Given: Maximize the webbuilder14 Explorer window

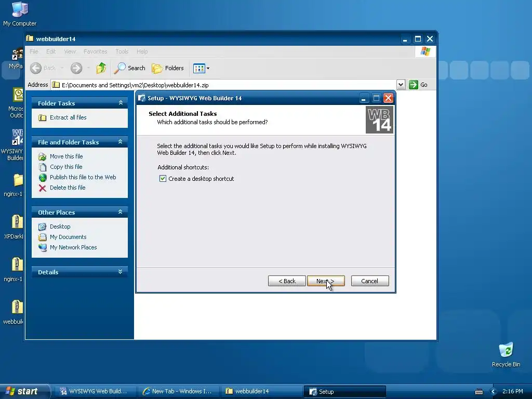Looking at the screenshot, I should pyautogui.click(x=418, y=39).
